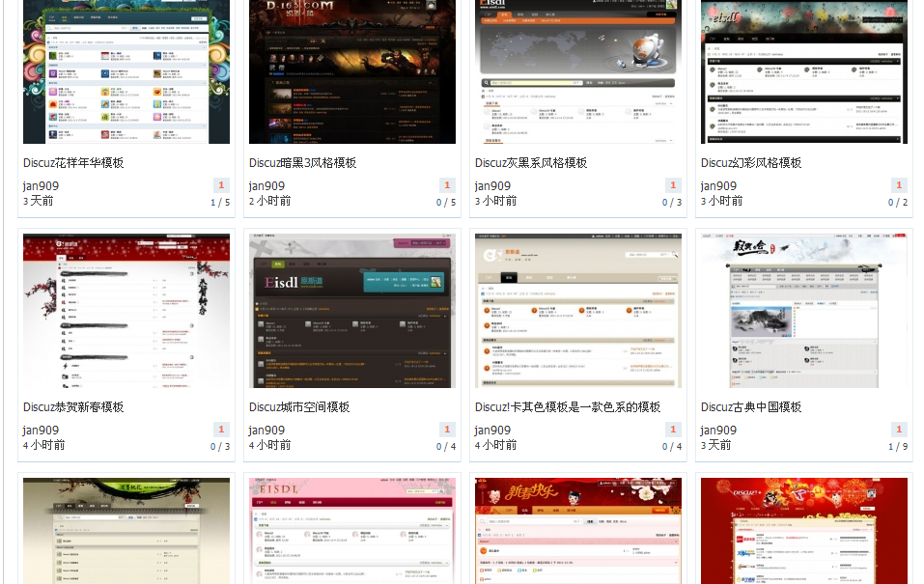Click the '0 / 3' count on Discuz灰黑系风格模板
The image size is (924, 584).
click(x=672, y=203)
